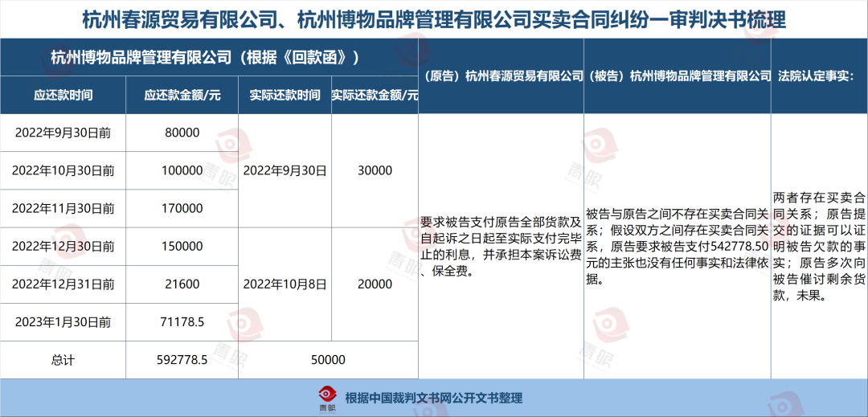Click the 总计 row label
This screenshot has width=868, height=417.
click(63, 361)
